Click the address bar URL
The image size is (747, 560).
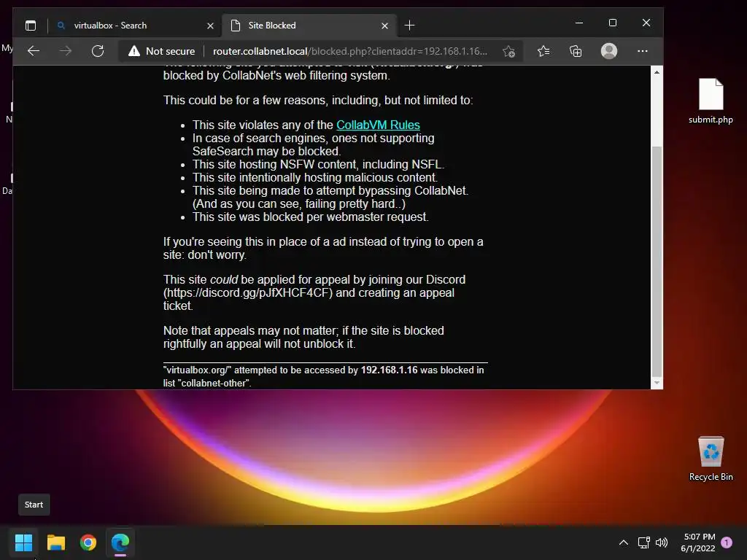(350, 51)
